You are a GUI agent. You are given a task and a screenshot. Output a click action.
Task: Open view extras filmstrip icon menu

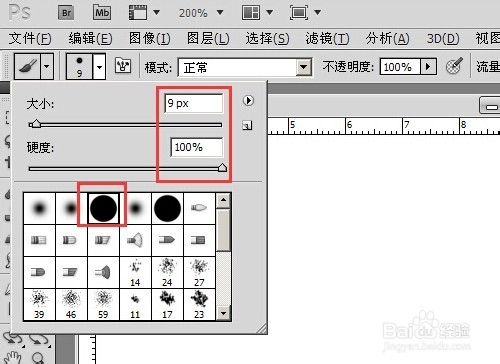144,13
